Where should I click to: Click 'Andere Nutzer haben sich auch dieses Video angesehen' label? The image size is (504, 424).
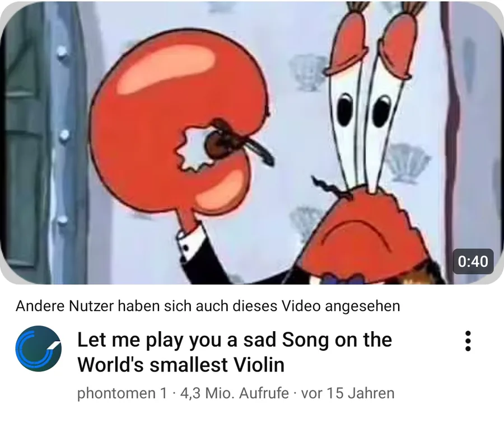click(208, 306)
